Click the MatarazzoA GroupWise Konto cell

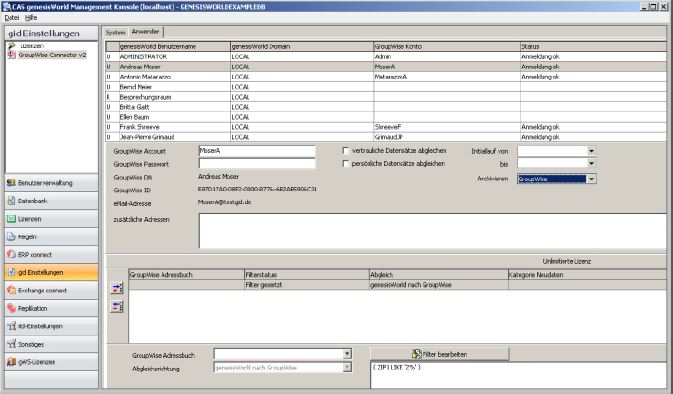(447, 77)
